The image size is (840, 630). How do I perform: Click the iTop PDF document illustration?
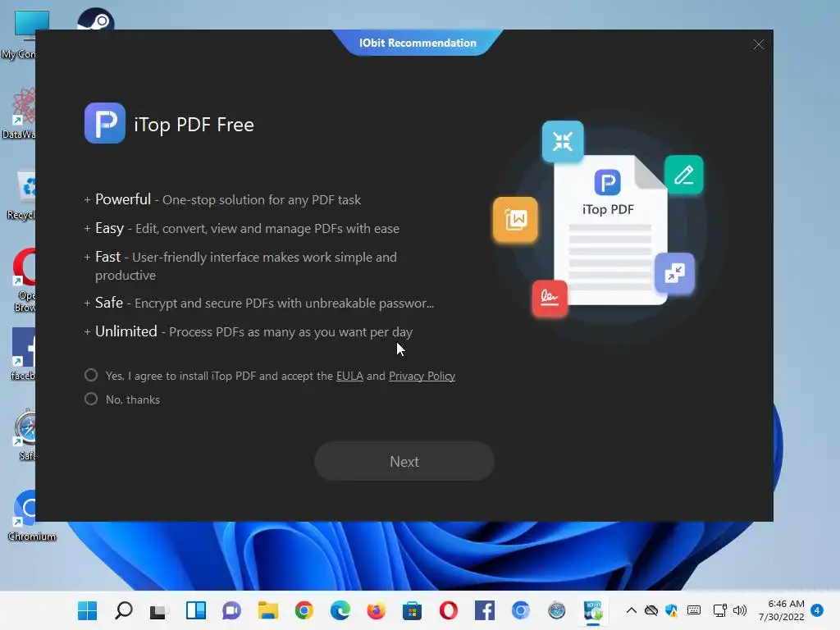pyautogui.click(x=610, y=231)
